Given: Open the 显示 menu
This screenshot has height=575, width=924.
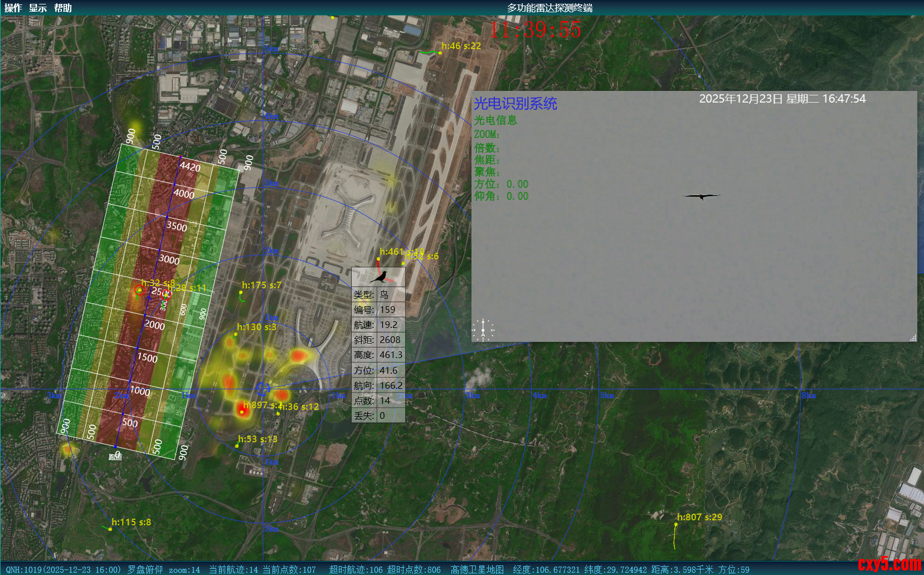Looking at the screenshot, I should tap(38, 8).
